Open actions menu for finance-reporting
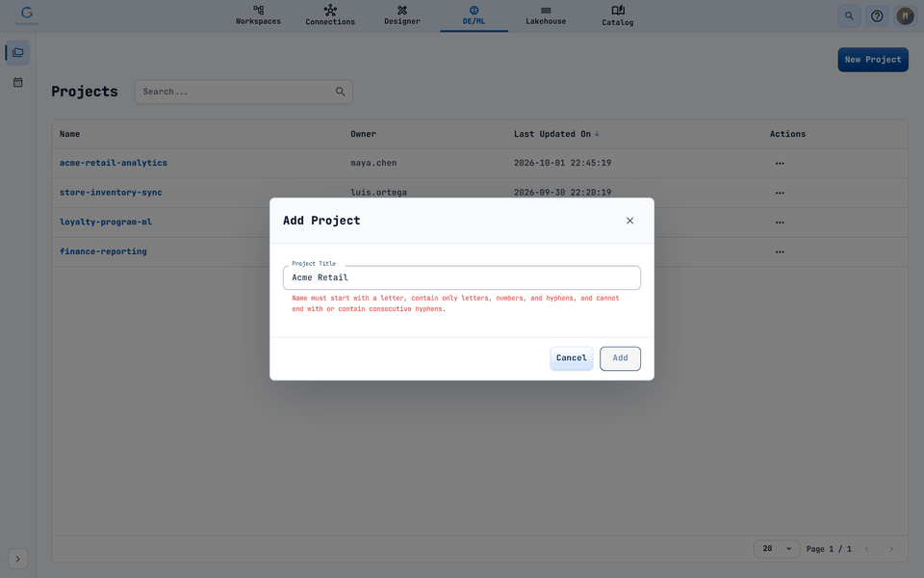 pos(780,251)
